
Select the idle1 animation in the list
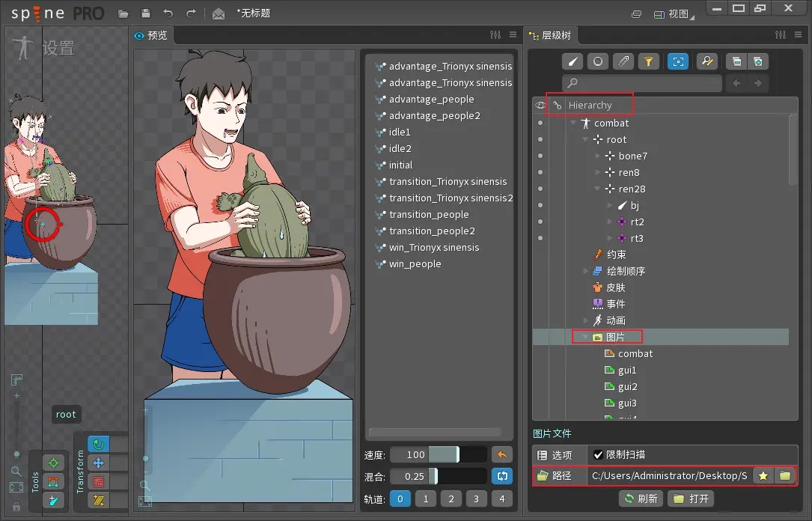[400, 132]
